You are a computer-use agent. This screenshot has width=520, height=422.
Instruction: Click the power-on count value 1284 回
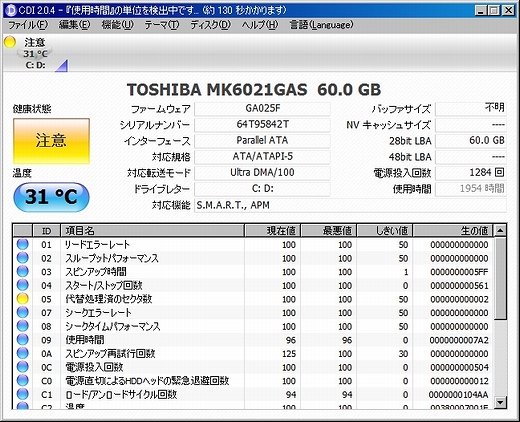(x=471, y=173)
